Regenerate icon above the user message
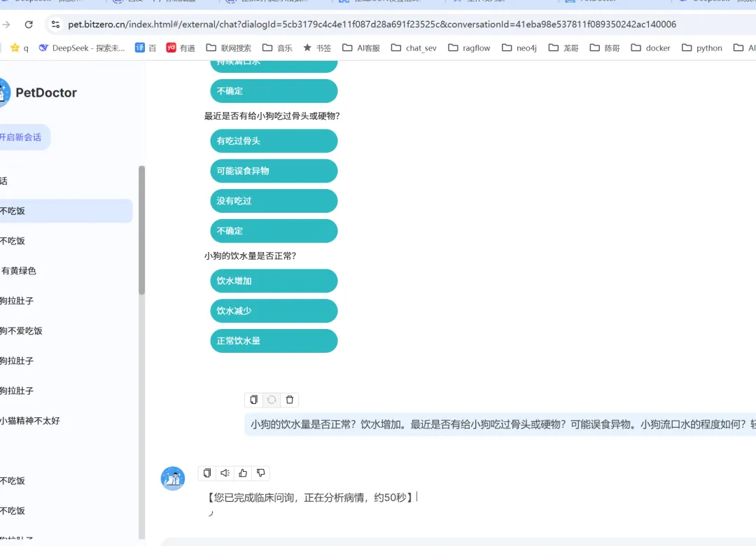The height and width of the screenshot is (546, 756). pyautogui.click(x=272, y=400)
